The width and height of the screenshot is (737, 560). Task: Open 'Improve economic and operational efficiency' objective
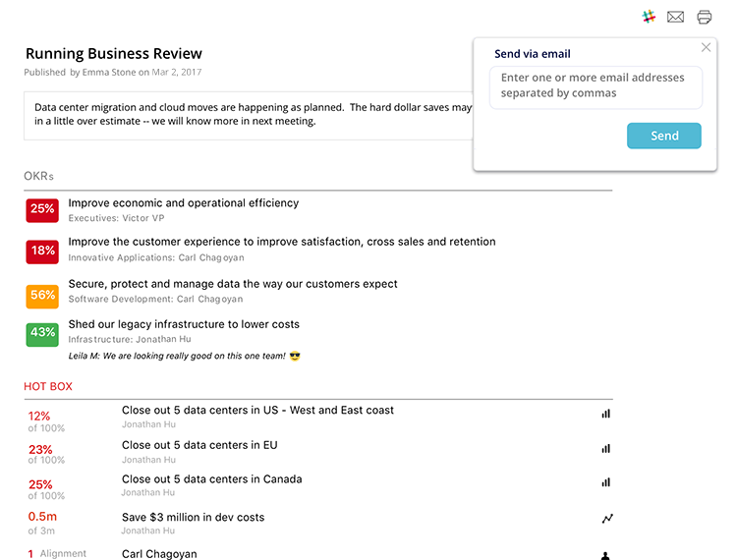tap(184, 203)
